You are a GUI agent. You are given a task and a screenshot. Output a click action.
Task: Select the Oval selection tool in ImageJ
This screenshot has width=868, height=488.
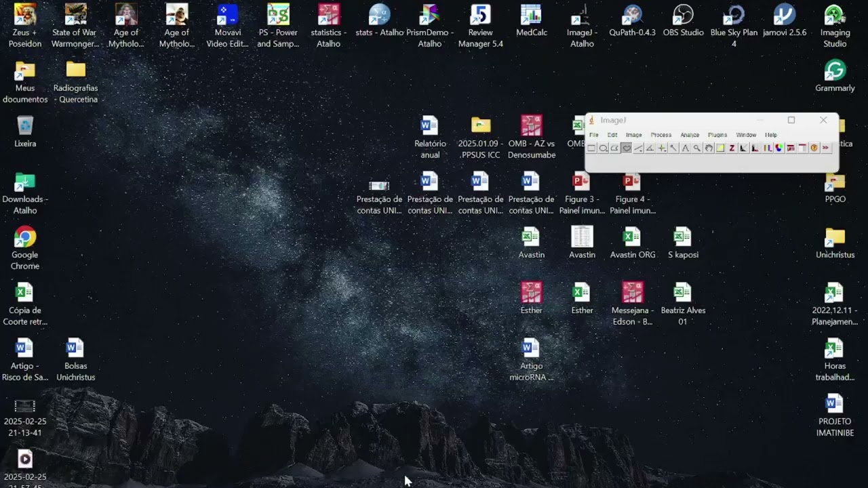tap(603, 148)
